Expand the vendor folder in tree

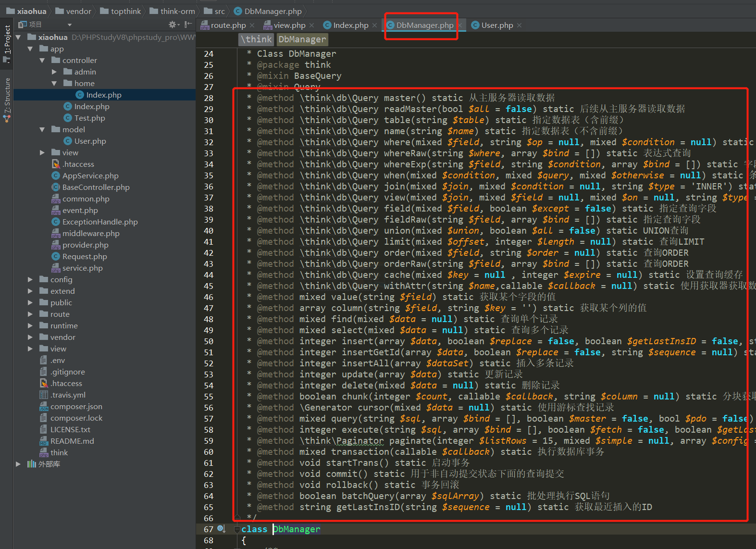30,337
